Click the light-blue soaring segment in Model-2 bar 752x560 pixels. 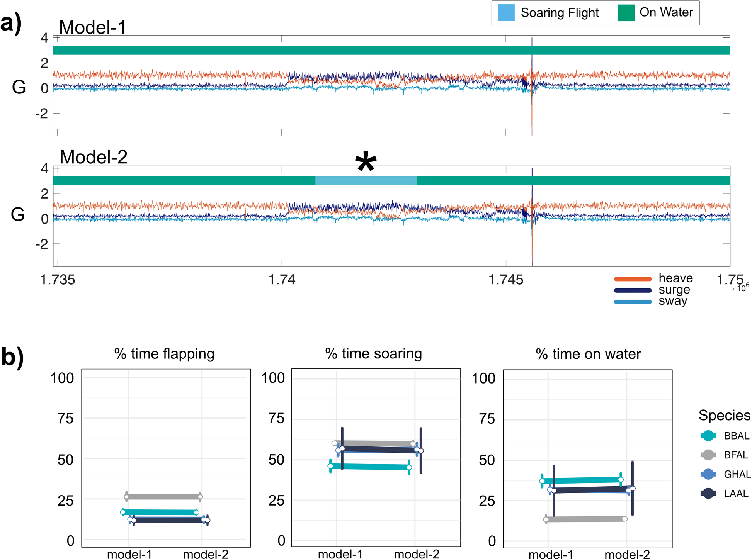[x=366, y=181]
